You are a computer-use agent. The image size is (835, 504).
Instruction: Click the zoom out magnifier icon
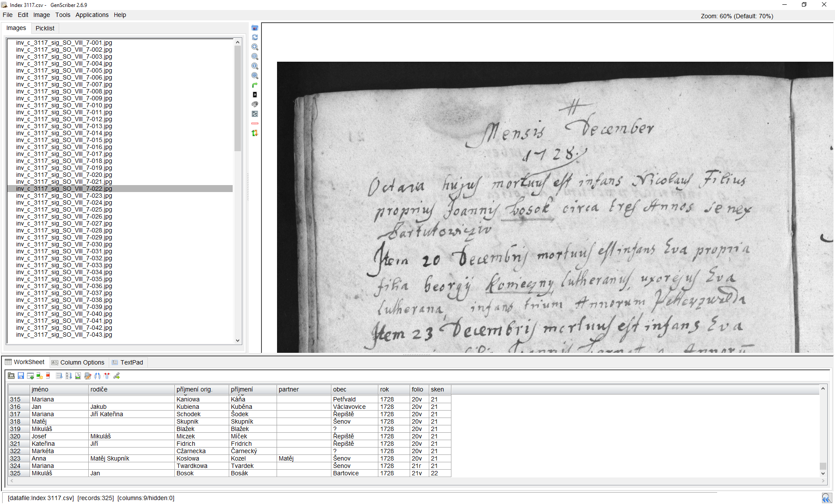tap(255, 56)
